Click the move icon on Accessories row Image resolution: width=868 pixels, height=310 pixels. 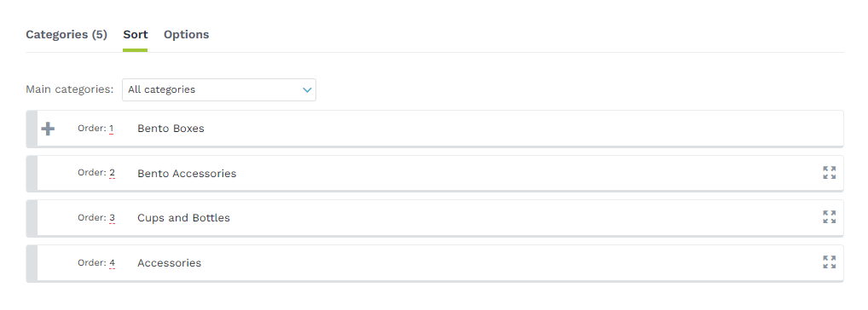829,262
